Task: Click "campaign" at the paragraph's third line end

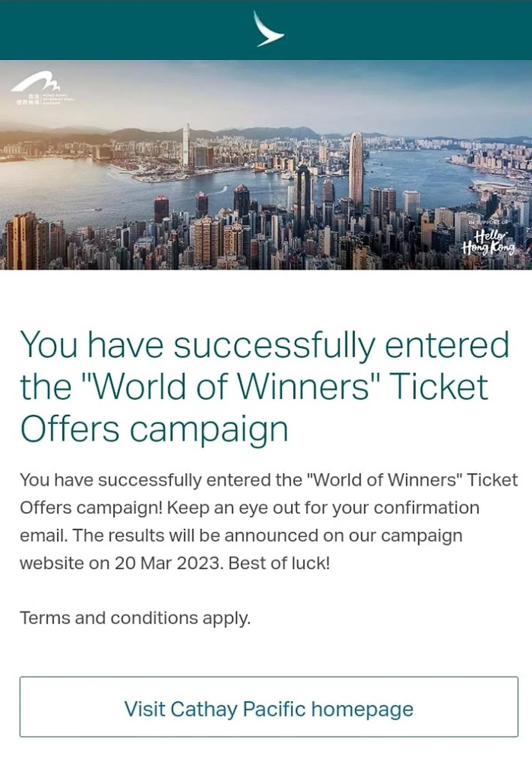Action: 422,536
